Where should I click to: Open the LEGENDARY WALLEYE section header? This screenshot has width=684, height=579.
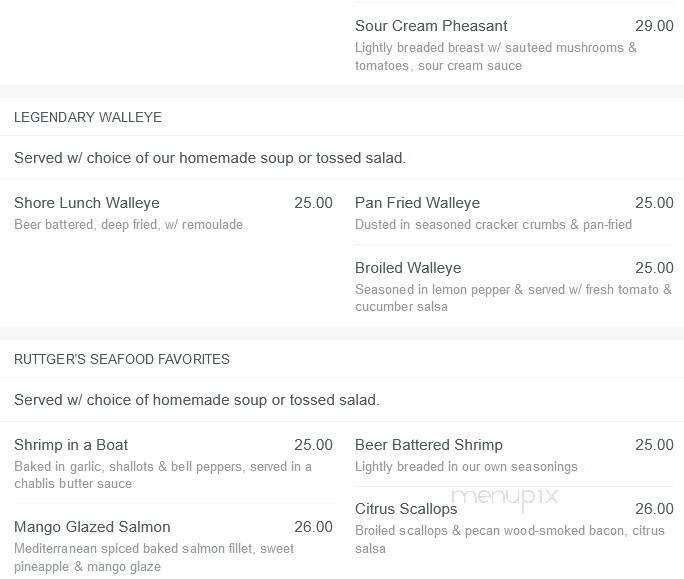88,117
